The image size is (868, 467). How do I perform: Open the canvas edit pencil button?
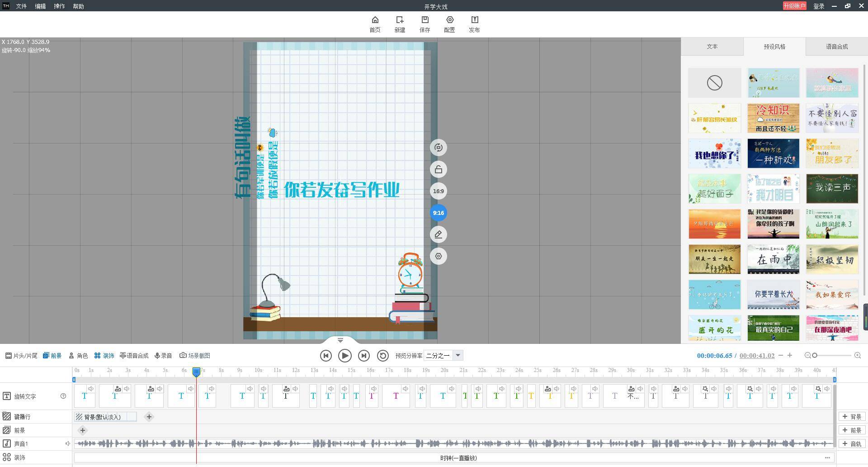(438, 234)
